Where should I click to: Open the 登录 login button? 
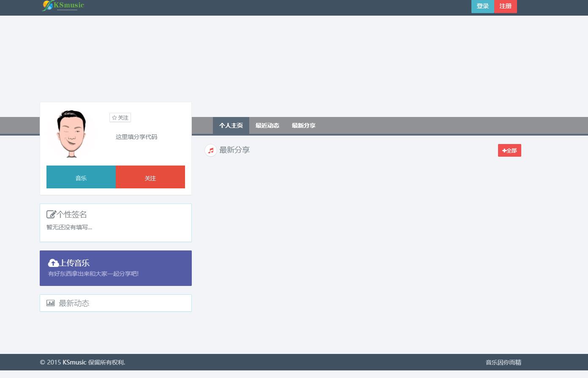click(482, 6)
